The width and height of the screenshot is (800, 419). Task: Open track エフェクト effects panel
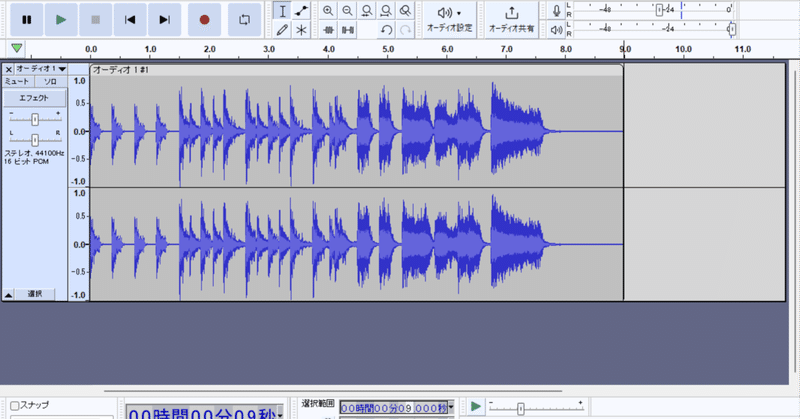(34, 98)
